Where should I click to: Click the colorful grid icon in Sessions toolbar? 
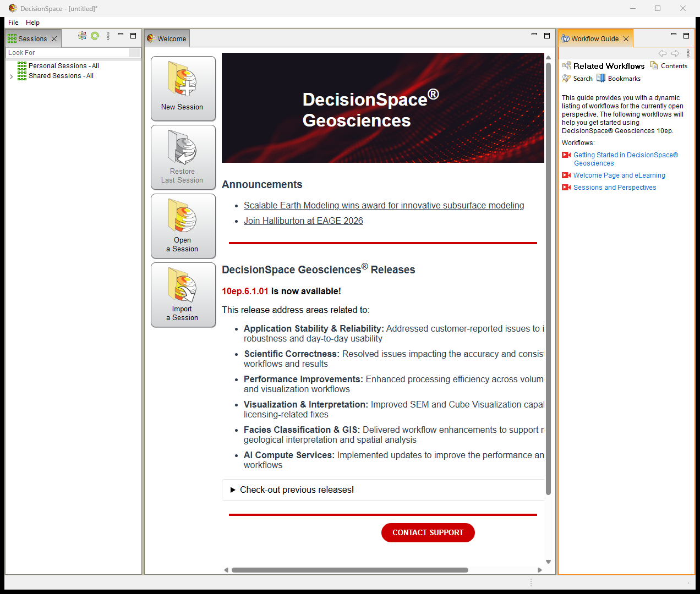coord(82,36)
